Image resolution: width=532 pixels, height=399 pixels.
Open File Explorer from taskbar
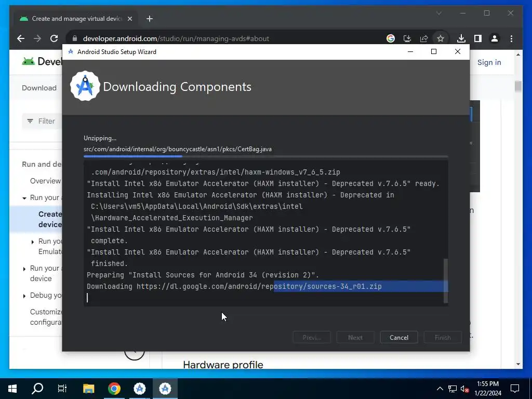click(x=88, y=389)
